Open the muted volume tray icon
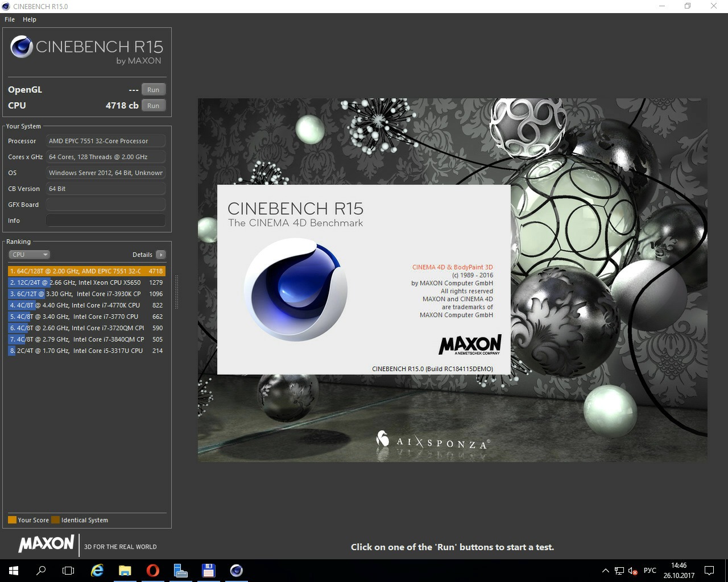 (632, 571)
